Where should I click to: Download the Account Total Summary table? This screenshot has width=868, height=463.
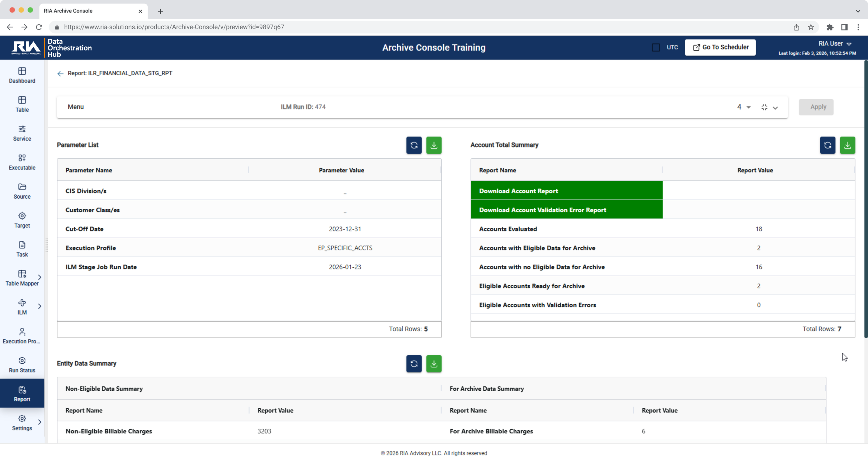847,145
